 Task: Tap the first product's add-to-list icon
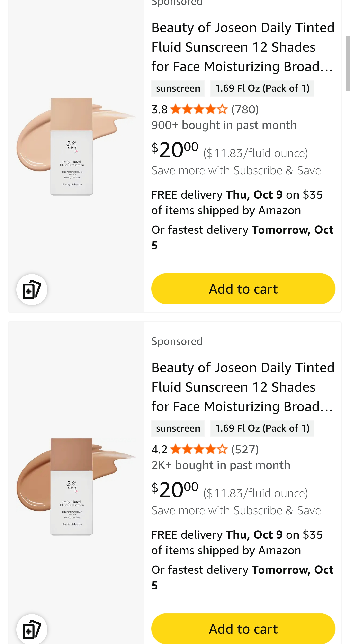tap(32, 289)
